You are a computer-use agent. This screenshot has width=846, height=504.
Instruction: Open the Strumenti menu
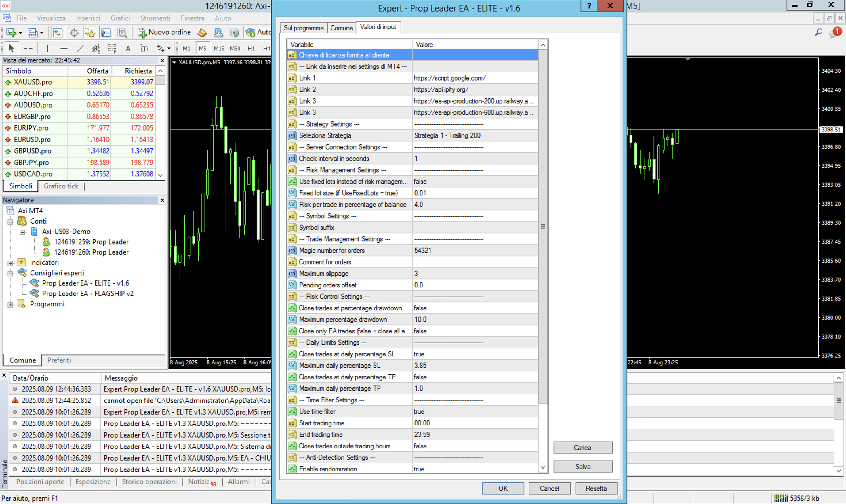[x=155, y=18]
